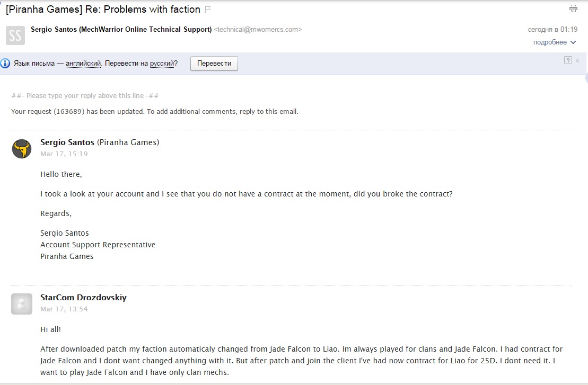588x385 pixels.
Task: Change target language 'русский'
Action: click(162, 64)
